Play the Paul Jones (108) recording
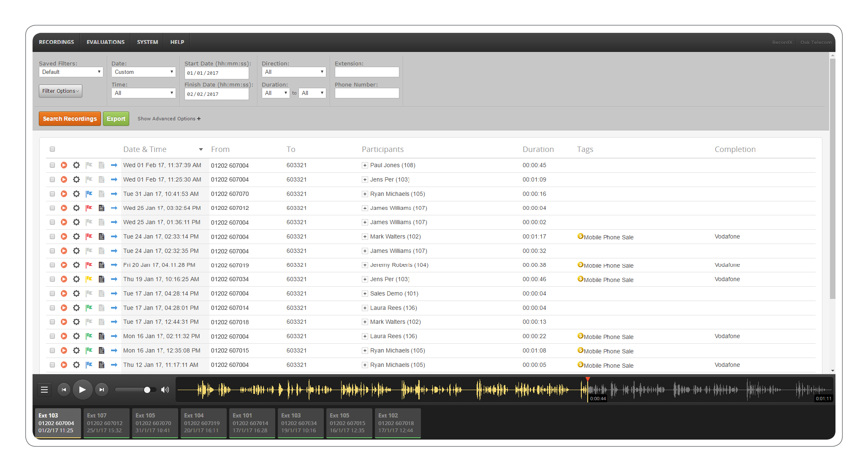The height and width of the screenshot is (472, 868). [x=64, y=165]
